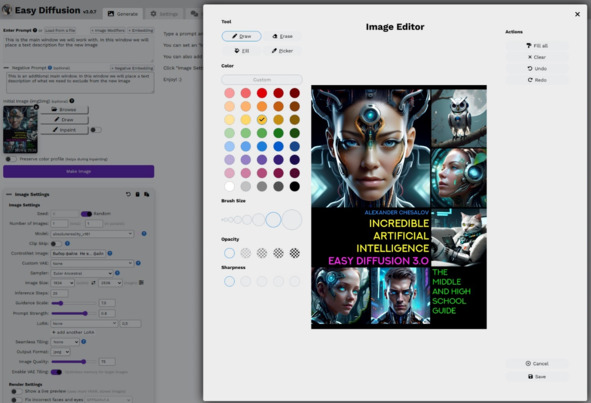
Task: Click the Make Image button
Action: [78, 171]
